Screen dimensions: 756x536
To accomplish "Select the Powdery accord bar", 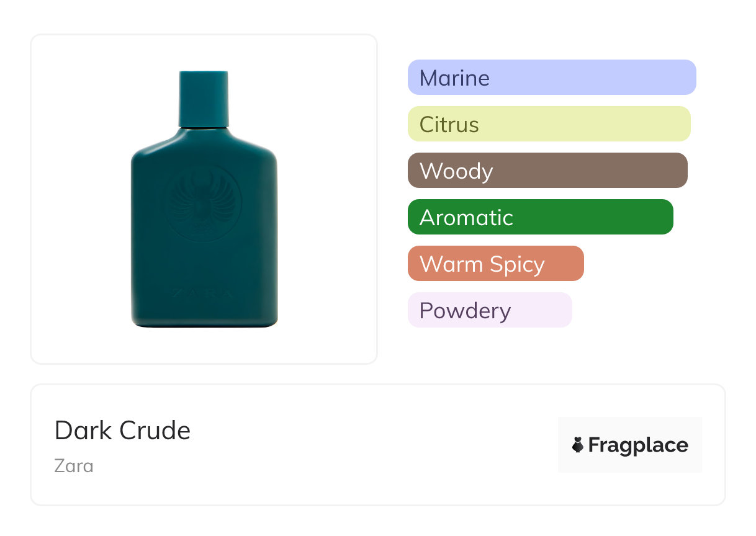I will pyautogui.click(x=489, y=310).
